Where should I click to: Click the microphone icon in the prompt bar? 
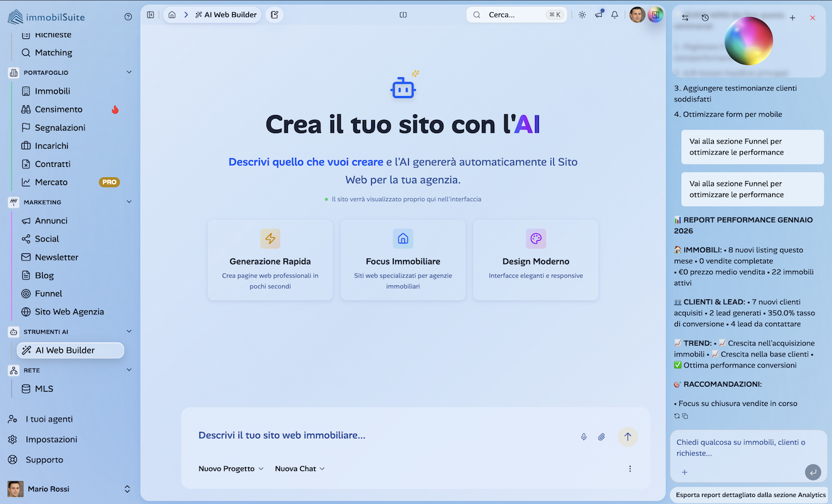pos(583,436)
